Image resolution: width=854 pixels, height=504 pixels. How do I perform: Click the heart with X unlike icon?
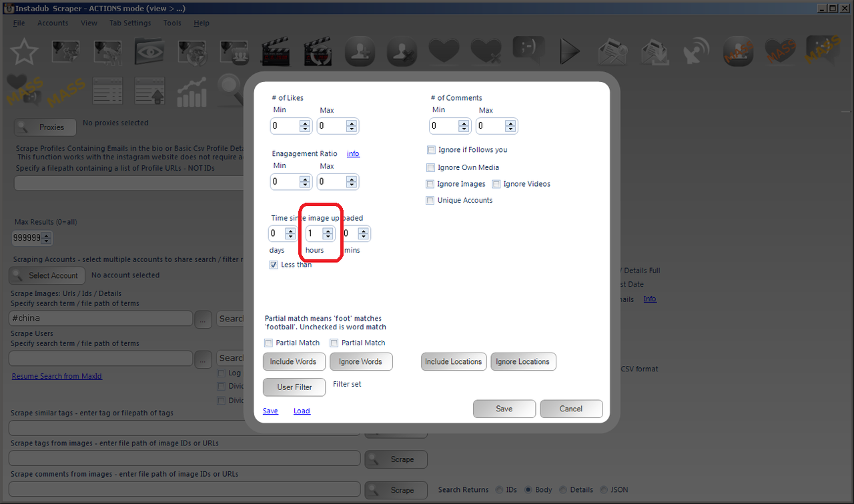[486, 51]
